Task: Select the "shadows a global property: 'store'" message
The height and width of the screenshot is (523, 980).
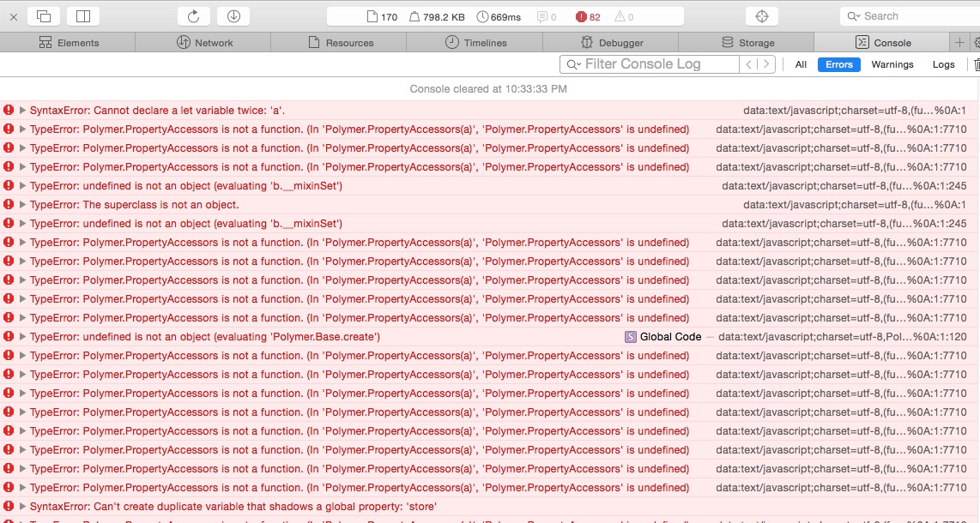Action: coord(233,506)
